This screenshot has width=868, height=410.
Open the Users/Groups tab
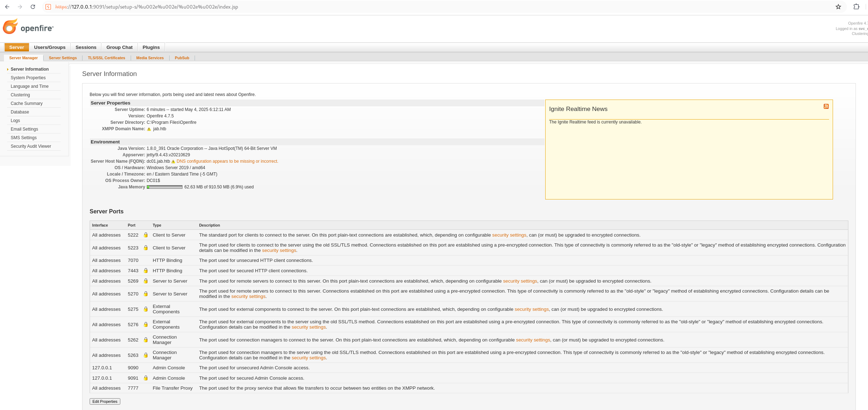pyautogui.click(x=50, y=47)
